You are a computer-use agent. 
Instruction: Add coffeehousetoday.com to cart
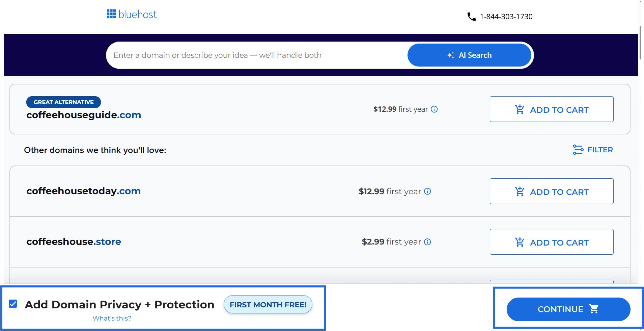coord(551,191)
